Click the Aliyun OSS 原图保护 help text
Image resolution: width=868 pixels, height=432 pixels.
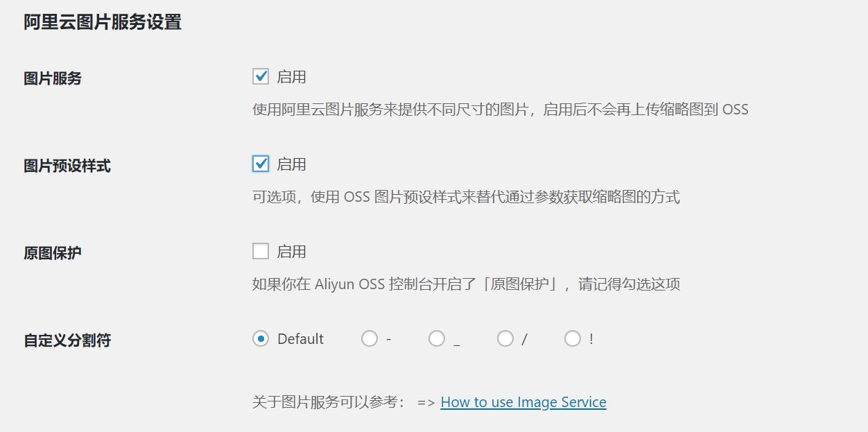point(467,284)
